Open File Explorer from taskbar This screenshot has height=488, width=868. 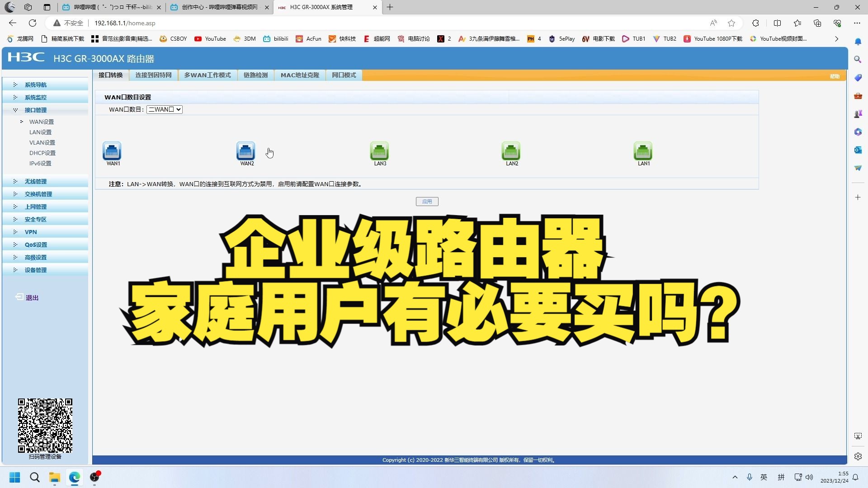(x=55, y=477)
